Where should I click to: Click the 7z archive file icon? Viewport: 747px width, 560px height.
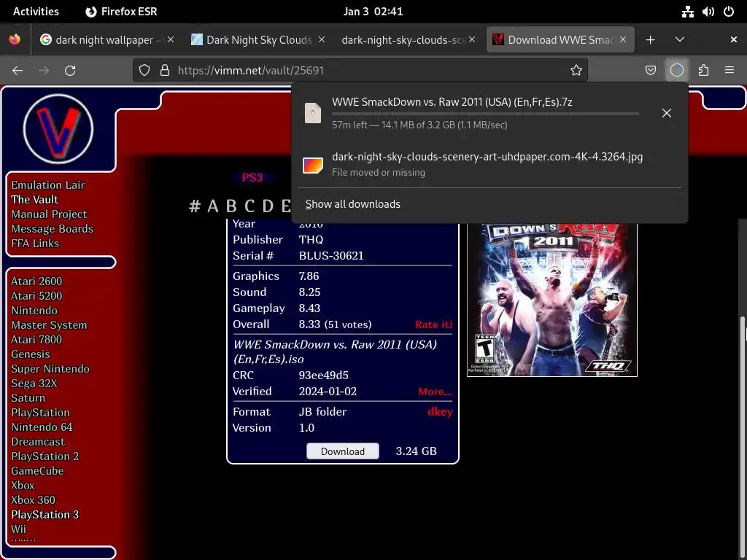click(x=313, y=113)
